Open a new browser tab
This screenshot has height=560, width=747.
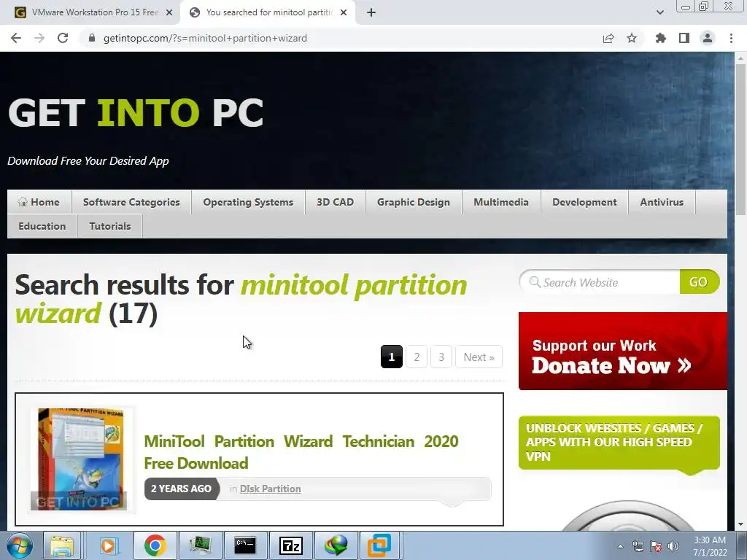tap(371, 12)
